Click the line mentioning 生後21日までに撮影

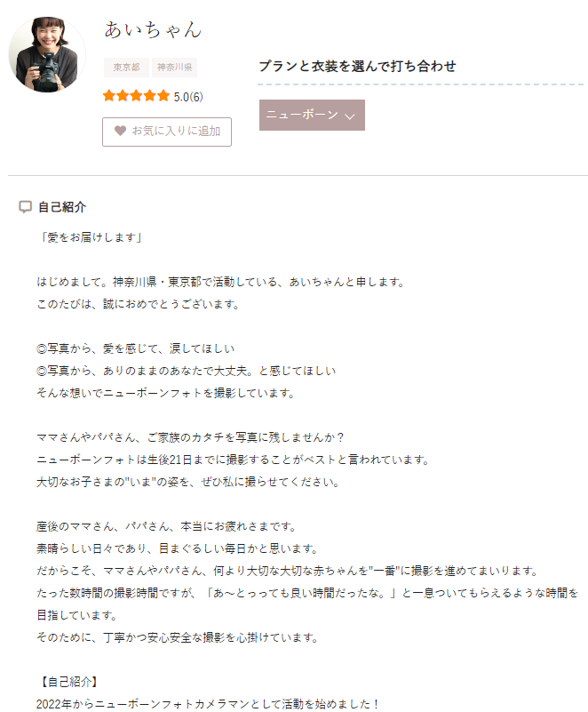pyautogui.click(x=234, y=460)
